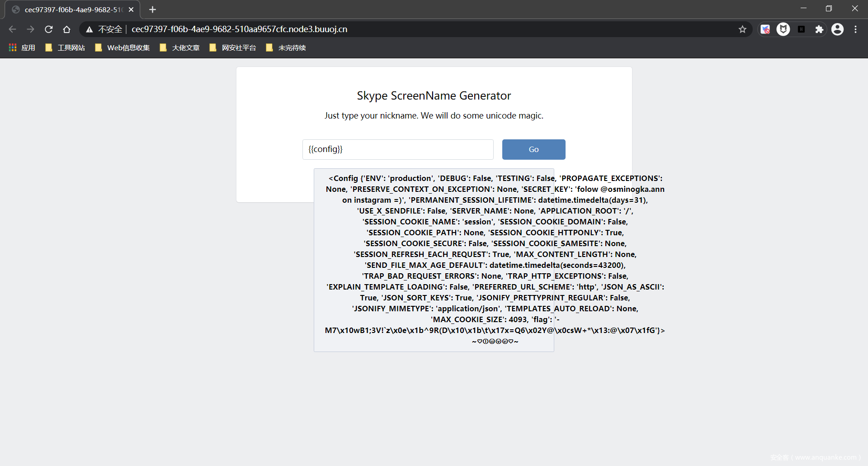
Task: Go to the browser home page
Action: click(66, 29)
